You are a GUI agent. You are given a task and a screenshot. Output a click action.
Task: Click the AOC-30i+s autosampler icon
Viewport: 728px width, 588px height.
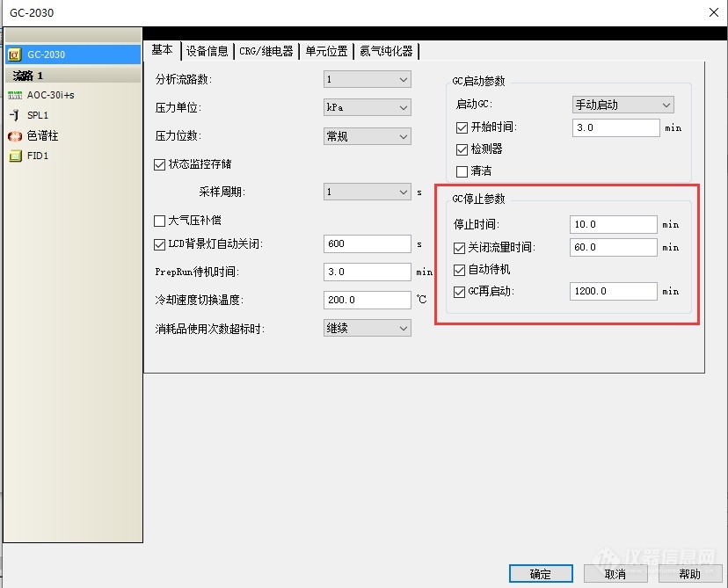pos(14,95)
